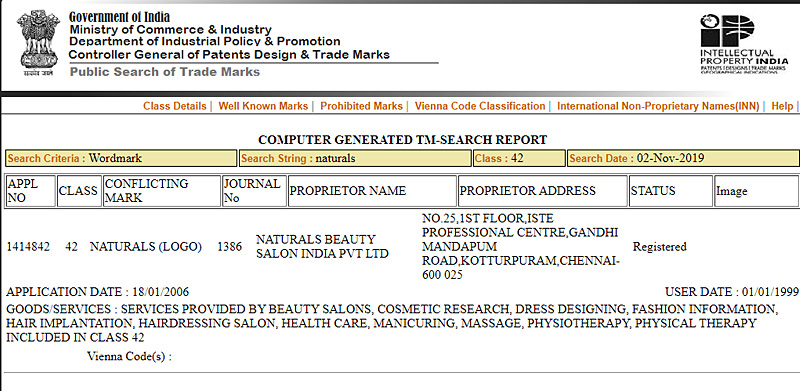Click Controller General of Patents heading text
Viewport: 800px width, 391px height.
point(229,55)
